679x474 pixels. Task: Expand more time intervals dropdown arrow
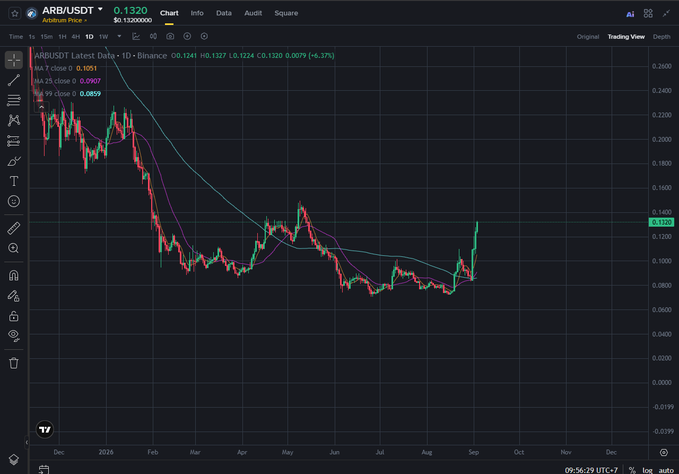pyautogui.click(x=119, y=36)
